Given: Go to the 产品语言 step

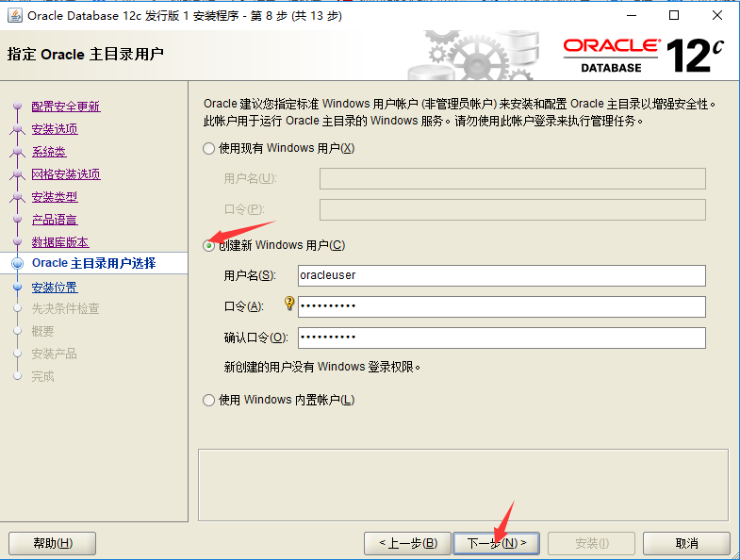Looking at the screenshot, I should (x=55, y=220).
